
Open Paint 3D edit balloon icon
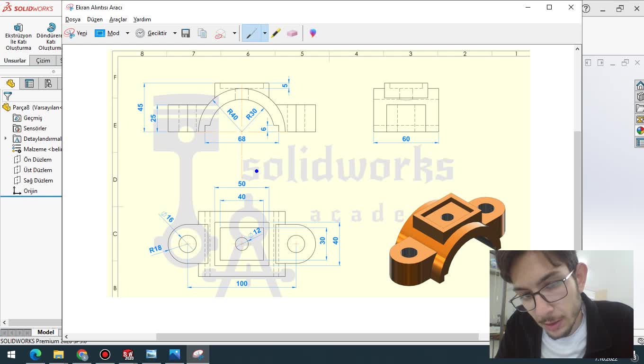pos(313,33)
